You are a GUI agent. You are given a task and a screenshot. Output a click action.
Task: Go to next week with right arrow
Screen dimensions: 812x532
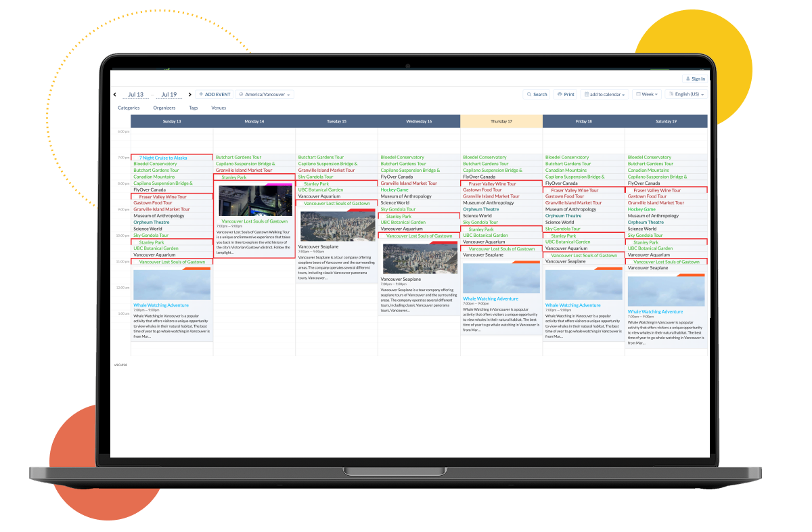pyautogui.click(x=190, y=95)
